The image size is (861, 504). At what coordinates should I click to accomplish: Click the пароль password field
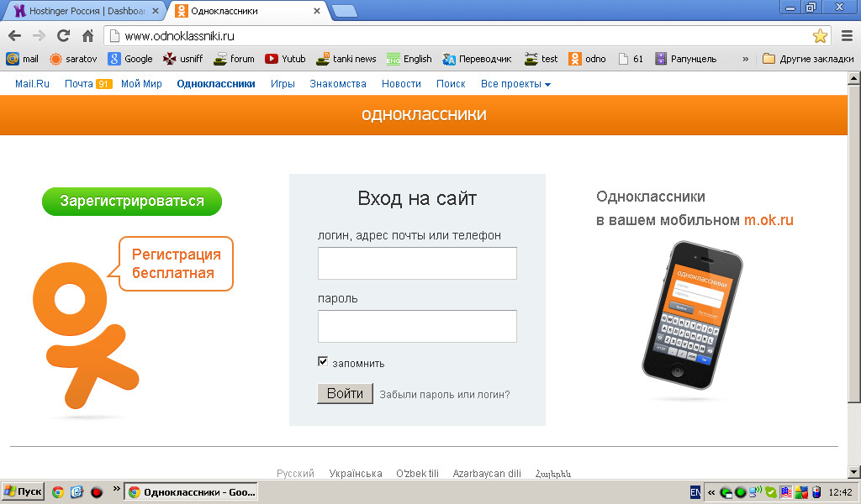pos(417,326)
